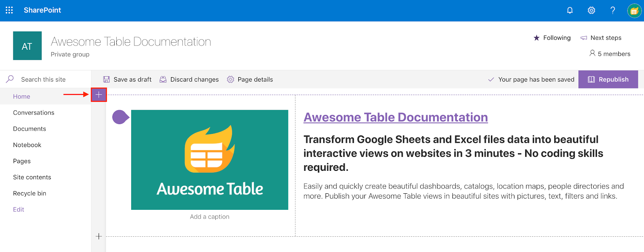Add a new section with bottom plus icon

[x=99, y=236]
